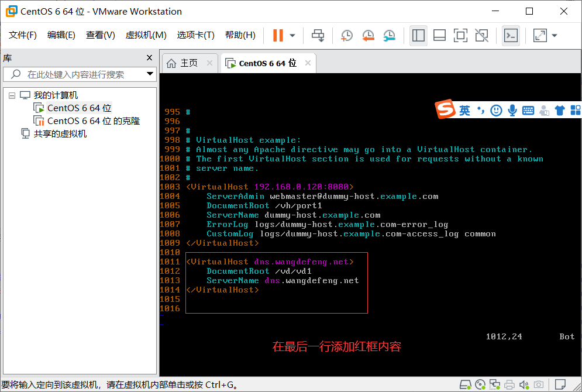Image resolution: width=582 pixels, height=392 pixels.
Task: Open the Sogou emoji panel
Action: click(x=496, y=110)
